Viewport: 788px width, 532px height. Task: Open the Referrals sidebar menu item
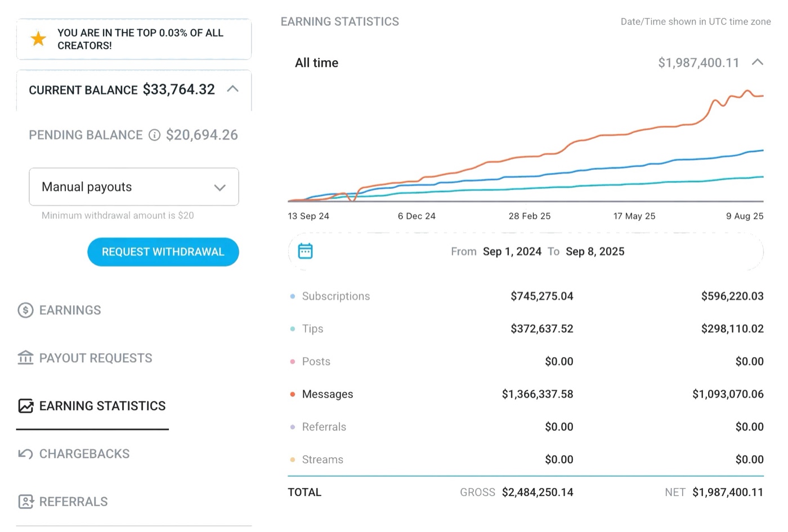coord(63,502)
